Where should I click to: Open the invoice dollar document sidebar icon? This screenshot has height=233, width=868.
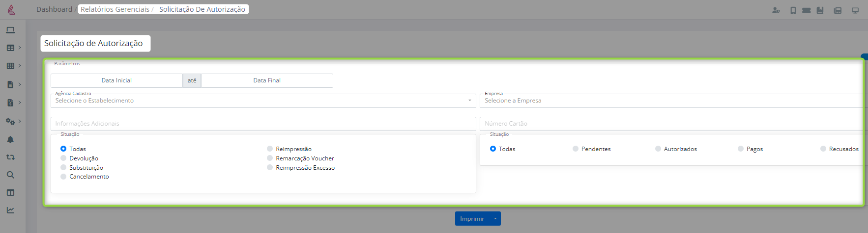pyautogui.click(x=10, y=103)
